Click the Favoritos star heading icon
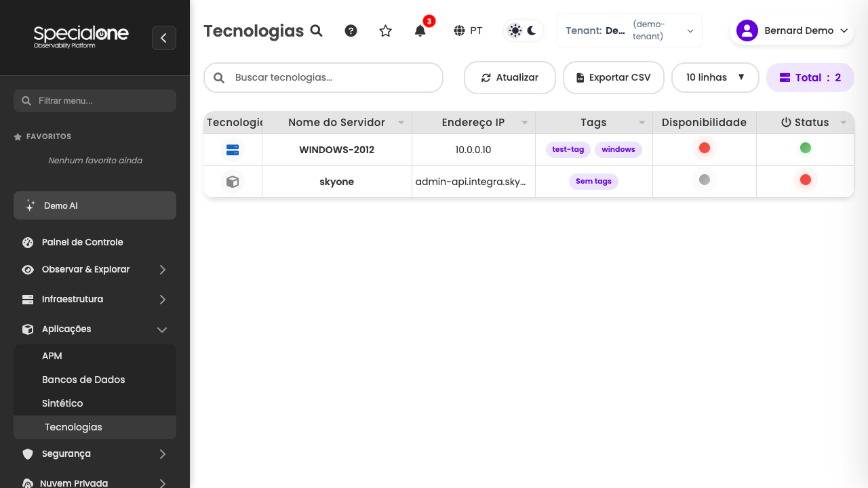The width and height of the screenshot is (868, 488). pyautogui.click(x=18, y=136)
